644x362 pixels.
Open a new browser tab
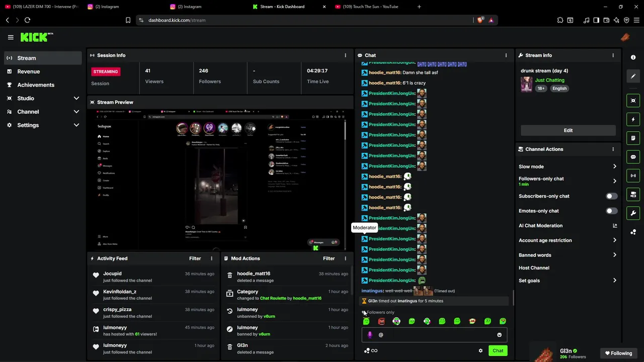[x=419, y=7]
